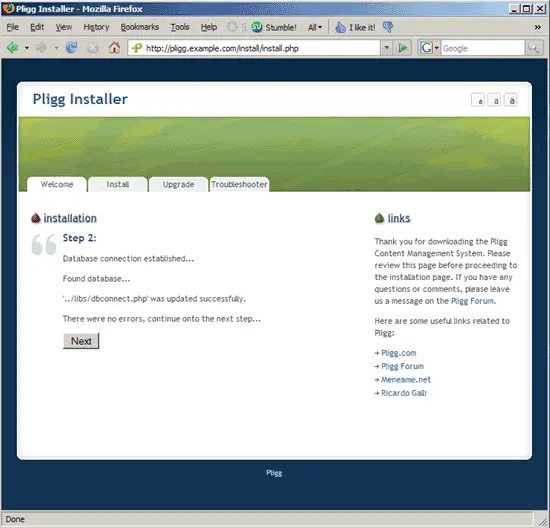Open the Tools menu
The image size is (550, 528).
point(180,27)
